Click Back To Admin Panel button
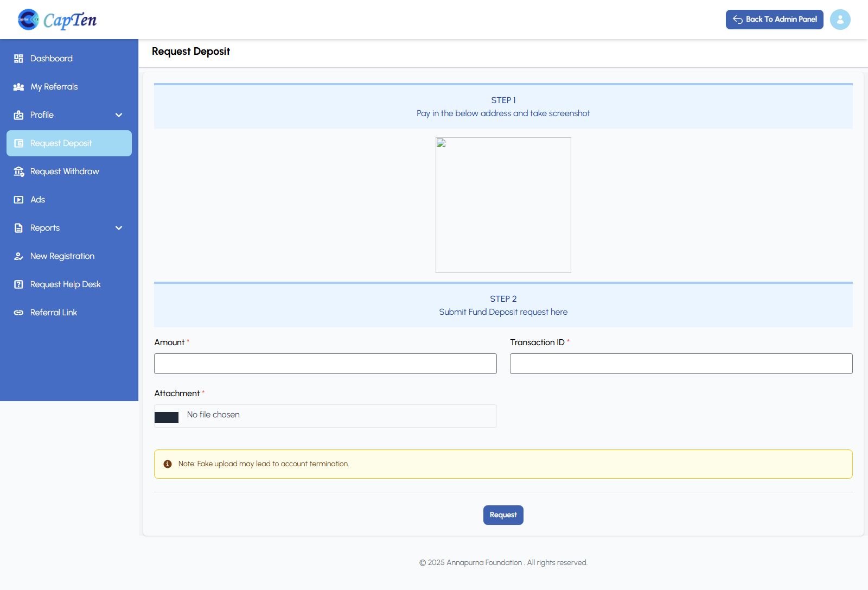The width and height of the screenshot is (868, 590). click(x=774, y=20)
